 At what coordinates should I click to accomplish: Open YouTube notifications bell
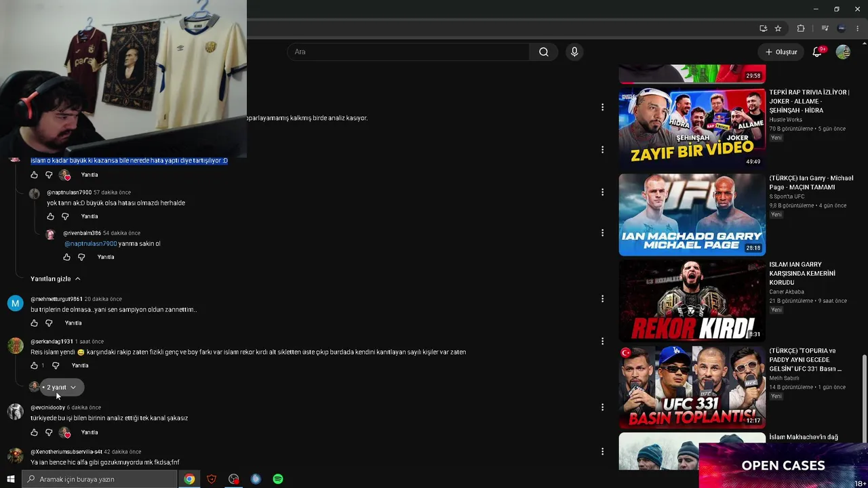pos(817,52)
